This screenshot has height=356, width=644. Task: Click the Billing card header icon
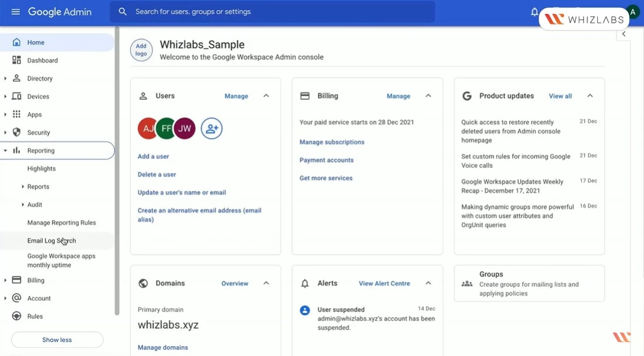pyautogui.click(x=305, y=96)
